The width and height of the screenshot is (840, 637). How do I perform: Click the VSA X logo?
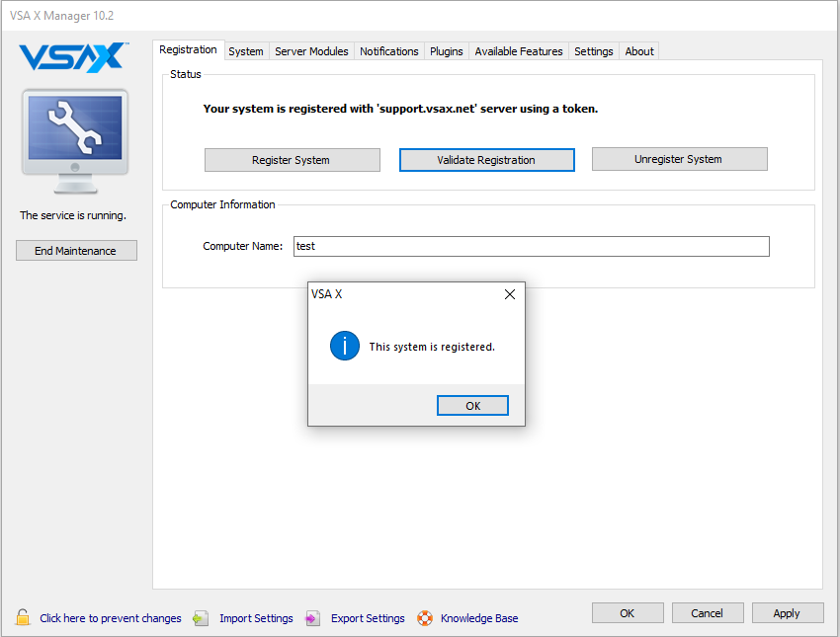coord(73,57)
